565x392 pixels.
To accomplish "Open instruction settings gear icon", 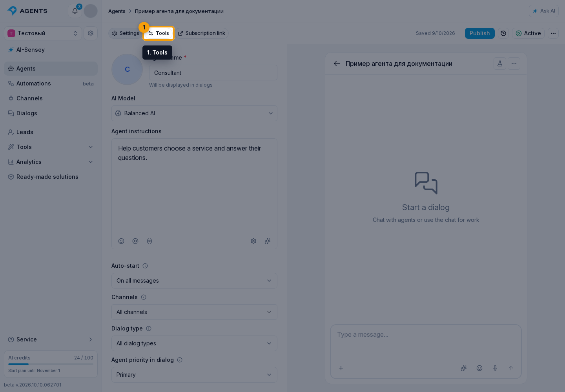I will click(x=253, y=241).
